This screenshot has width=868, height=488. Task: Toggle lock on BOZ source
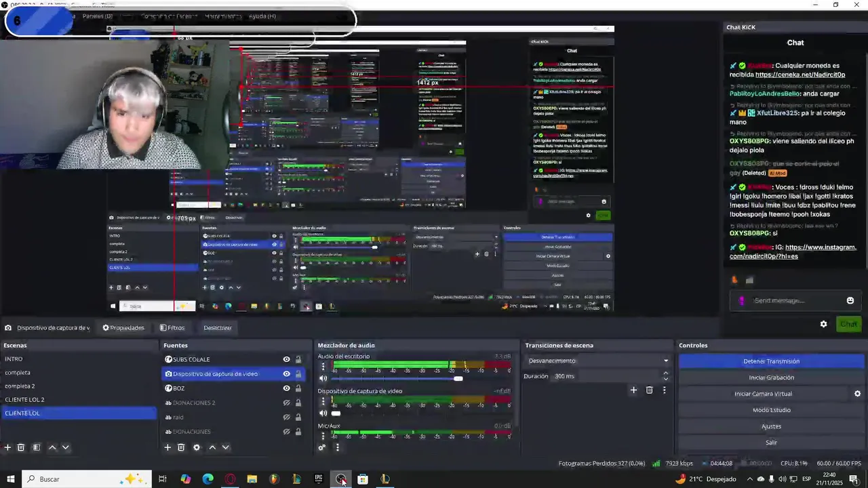[x=298, y=388]
